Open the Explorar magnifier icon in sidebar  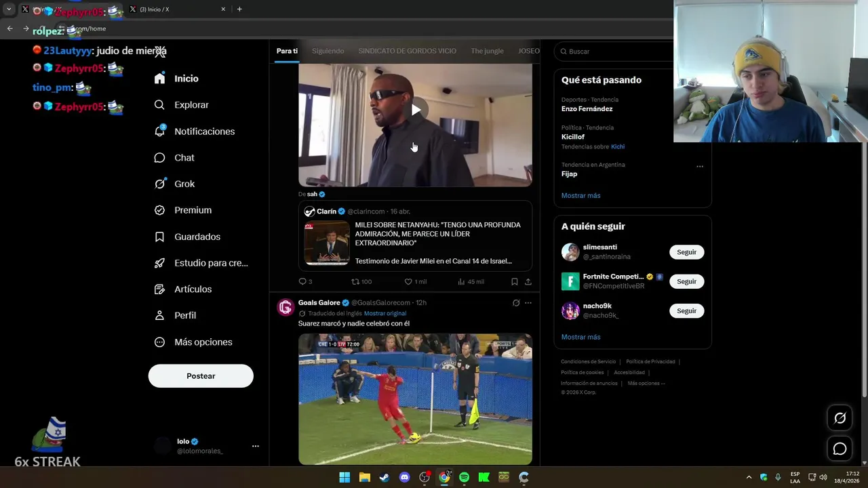(x=159, y=105)
